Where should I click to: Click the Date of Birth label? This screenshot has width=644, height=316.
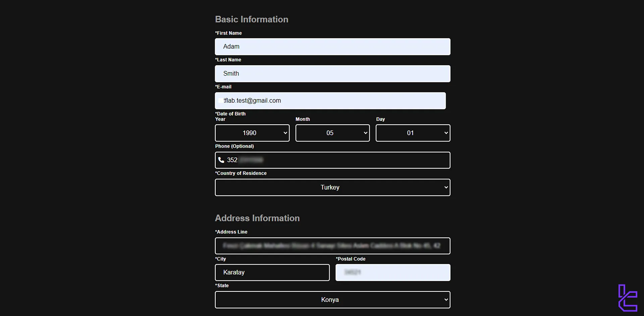tap(231, 114)
